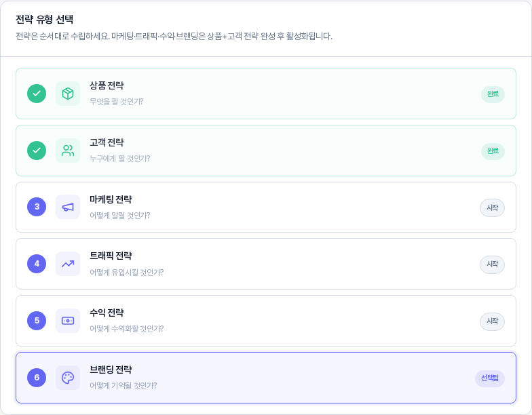Click the 시작 button for 수익 전략
The width and height of the screenshot is (532, 415).
(x=493, y=321)
